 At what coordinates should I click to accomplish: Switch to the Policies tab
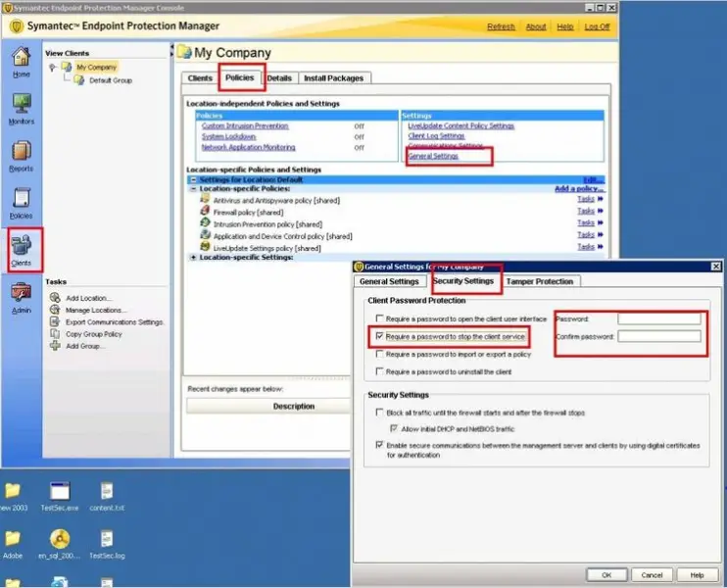tap(240, 77)
